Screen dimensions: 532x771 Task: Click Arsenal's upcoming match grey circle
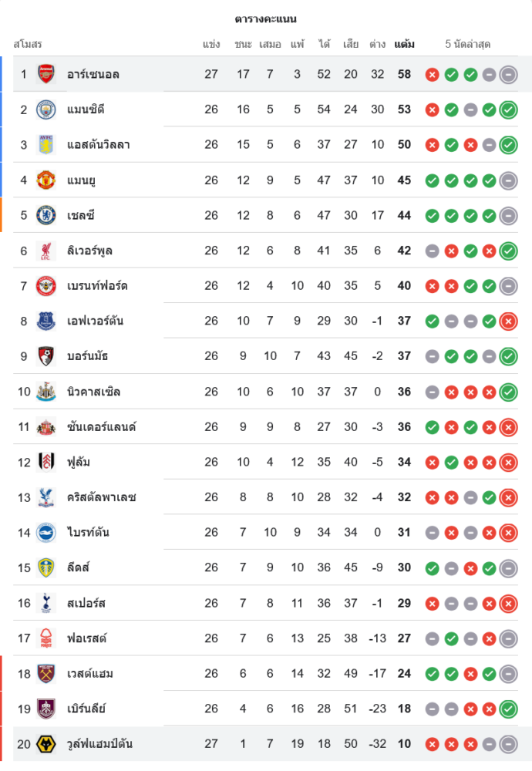tap(508, 74)
